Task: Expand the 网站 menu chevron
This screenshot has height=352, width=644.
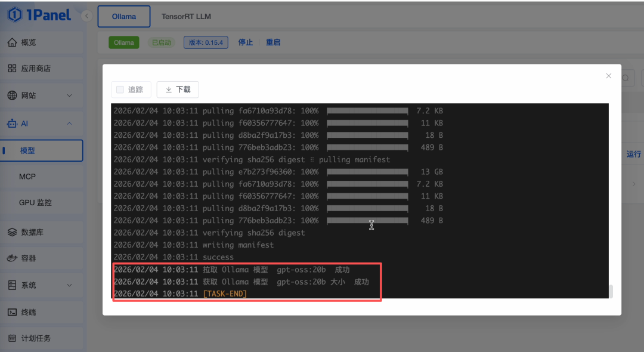Action: (69, 95)
